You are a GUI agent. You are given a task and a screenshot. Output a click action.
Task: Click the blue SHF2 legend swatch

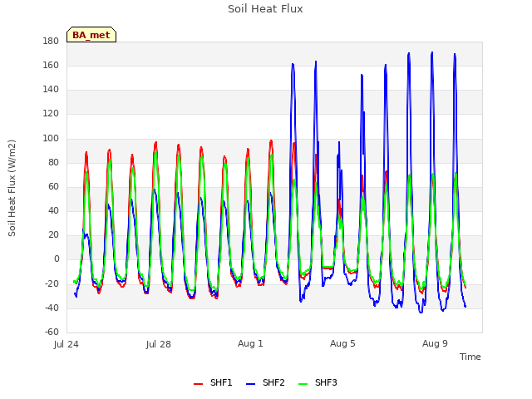coord(250,384)
